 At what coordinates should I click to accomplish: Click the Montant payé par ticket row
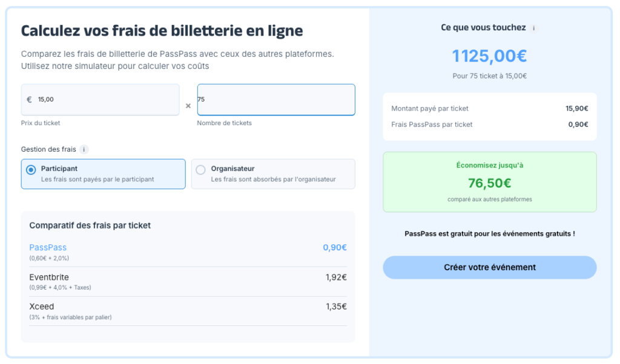(489, 109)
